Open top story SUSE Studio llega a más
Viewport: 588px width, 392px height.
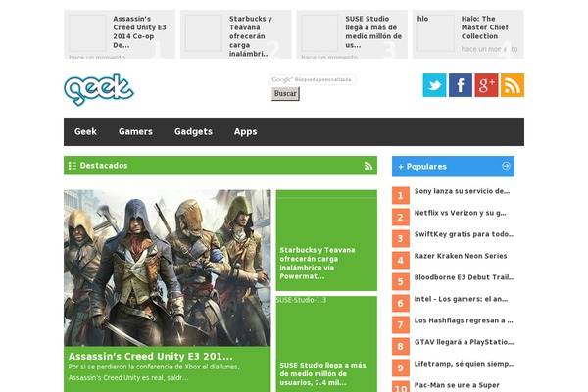coord(373,32)
